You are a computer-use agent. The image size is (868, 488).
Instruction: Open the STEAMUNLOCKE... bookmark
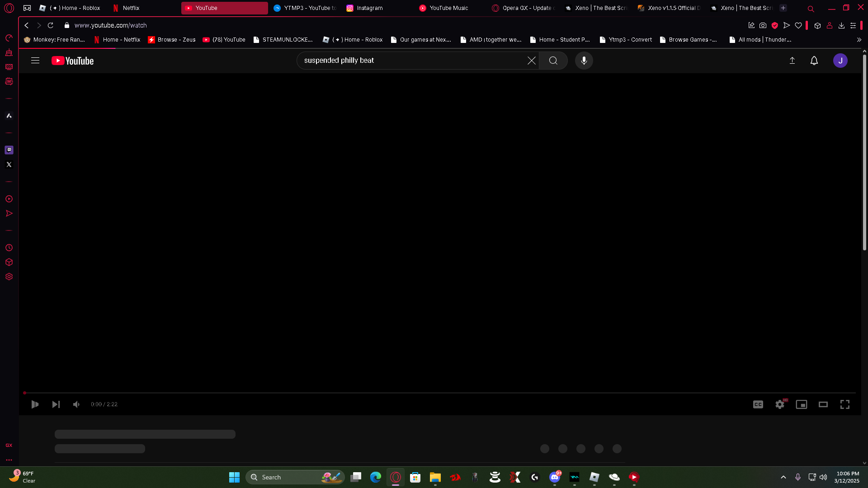click(x=283, y=40)
